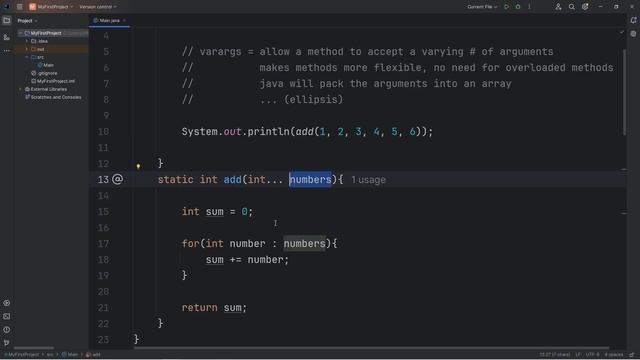Screen dimensions: 640x360
Task: Click the inspections checkmark widget in editor
Action: coord(622,32)
